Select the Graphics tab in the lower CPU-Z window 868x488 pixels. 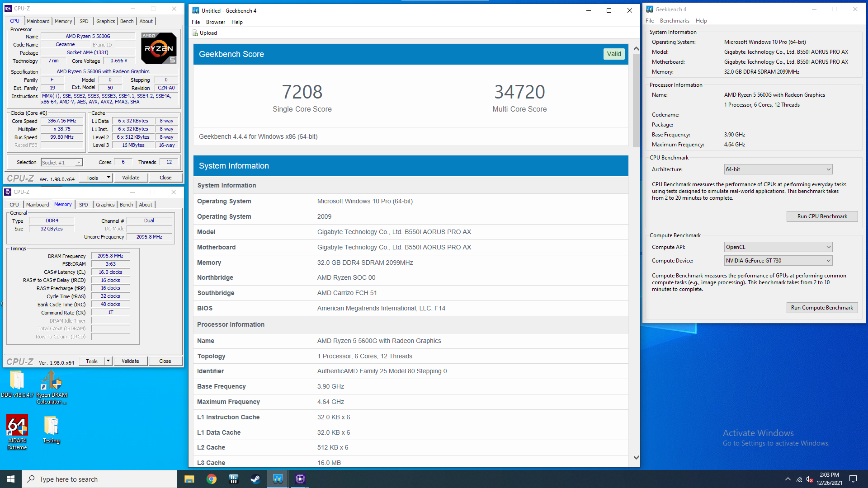(x=105, y=205)
